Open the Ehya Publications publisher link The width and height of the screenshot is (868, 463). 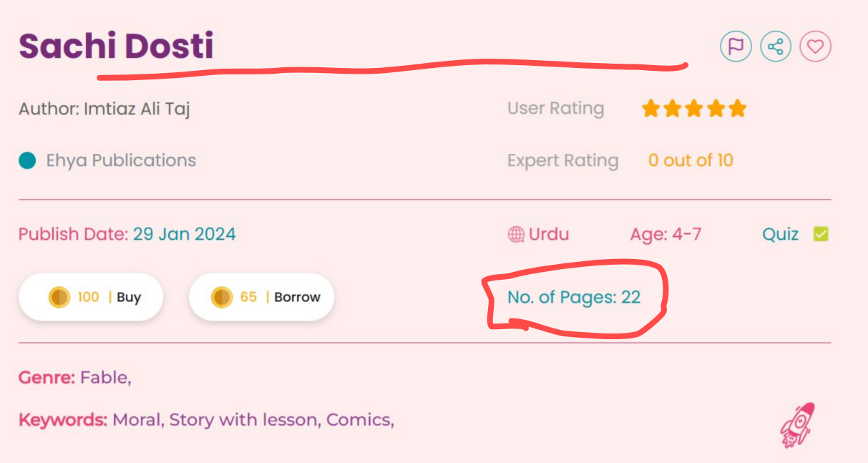(x=121, y=160)
